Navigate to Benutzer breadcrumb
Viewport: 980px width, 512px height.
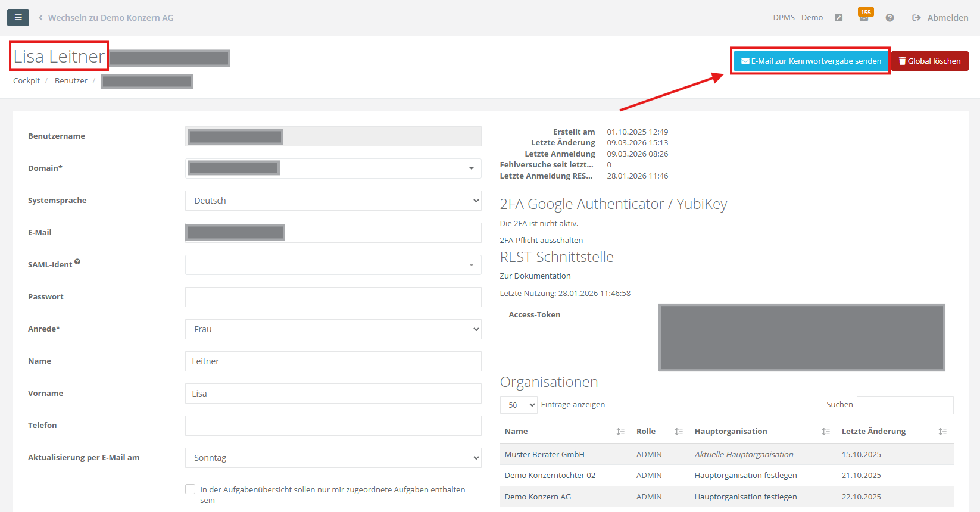(71, 81)
